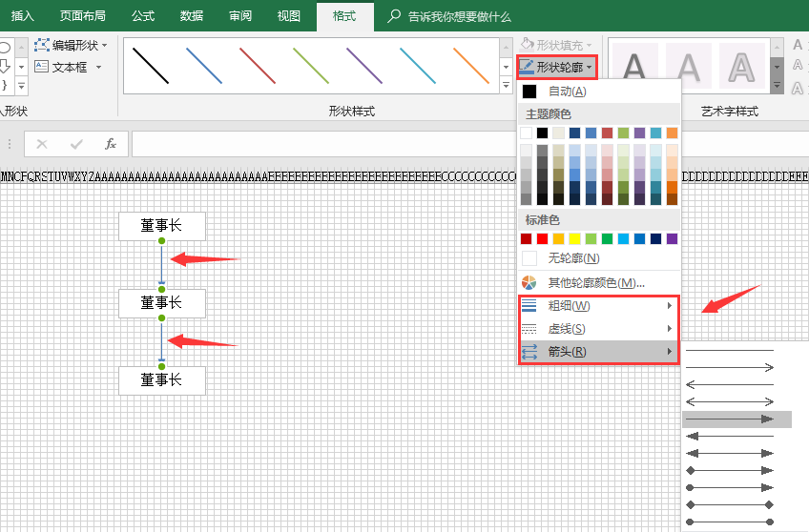The height and width of the screenshot is (532, 809).
Task: Select the purple line shape style
Action: [x=364, y=66]
